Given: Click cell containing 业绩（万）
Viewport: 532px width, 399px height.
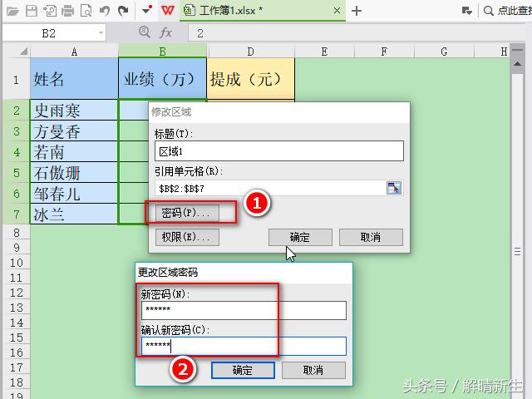Looking at the screenshot, I should coord(163,79).
